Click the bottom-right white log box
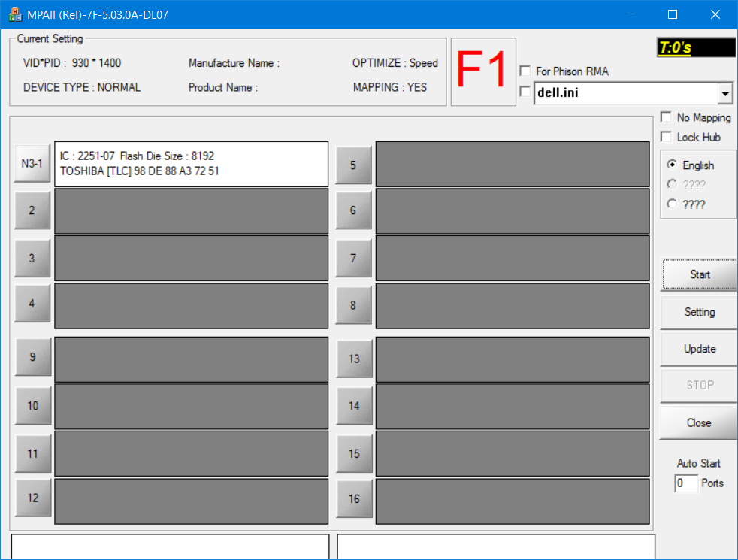 (496, 546)
